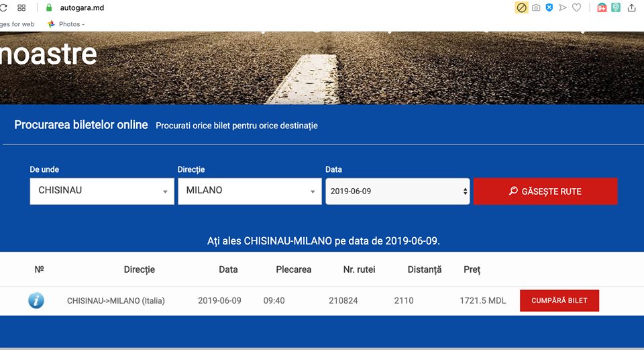Open the red 9+ extension icon
The height and width of the screenshot is (350, 644).
[602, 7]
